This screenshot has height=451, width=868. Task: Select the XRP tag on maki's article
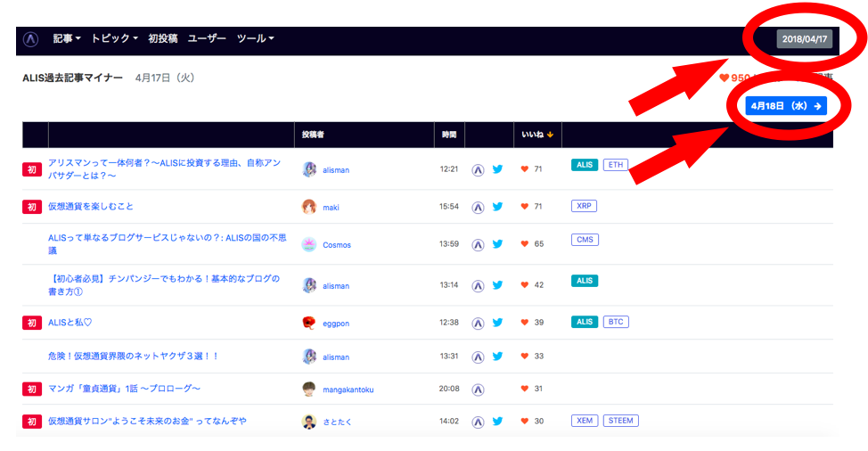[x=584, y=206]
